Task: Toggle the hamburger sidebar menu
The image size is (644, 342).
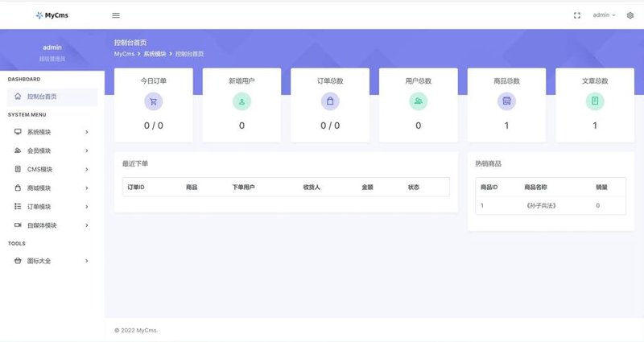Action: 116,15
